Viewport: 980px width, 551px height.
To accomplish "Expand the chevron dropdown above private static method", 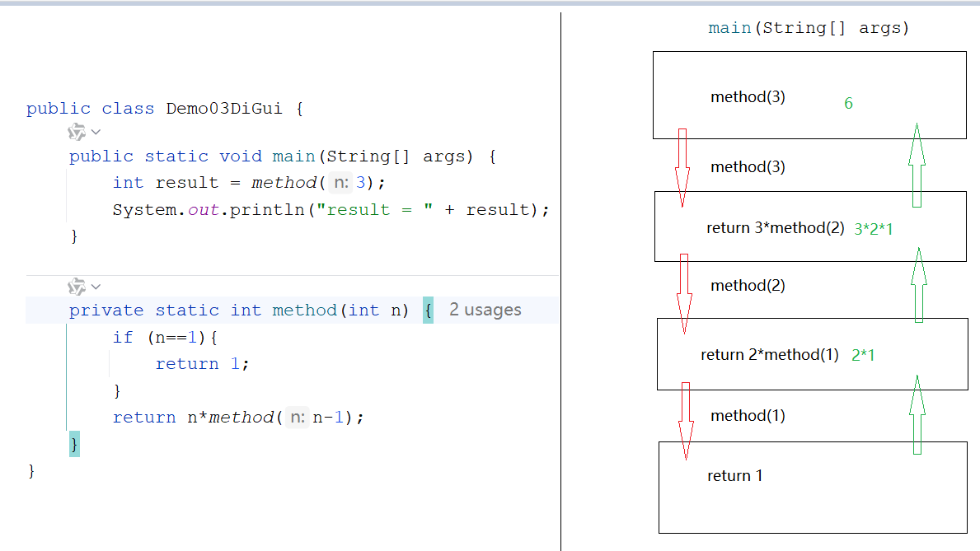I will coord(96,287).
